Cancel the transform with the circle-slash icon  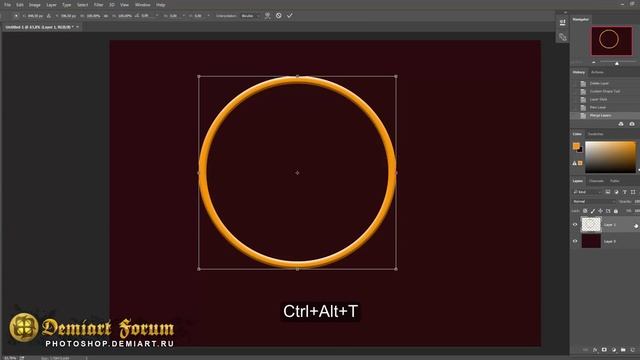(279, 16)
